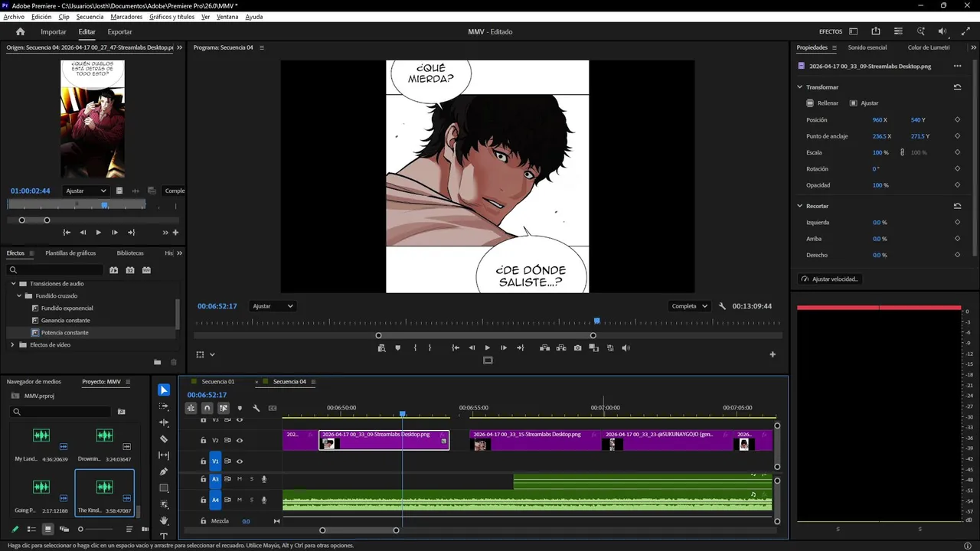Open the Completa playback resolution dropdown
The width and height of the screenshot is (980, 551).
point(688,306)
